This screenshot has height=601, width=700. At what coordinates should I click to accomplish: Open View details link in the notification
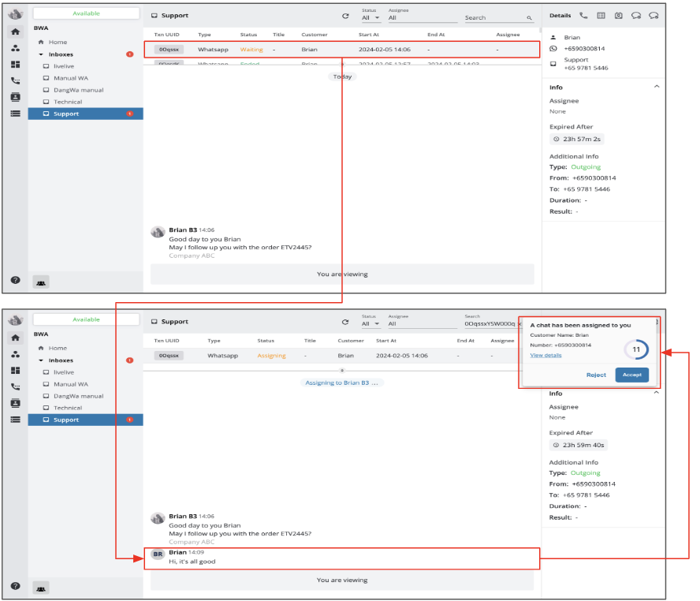click(x=545, y=356)
